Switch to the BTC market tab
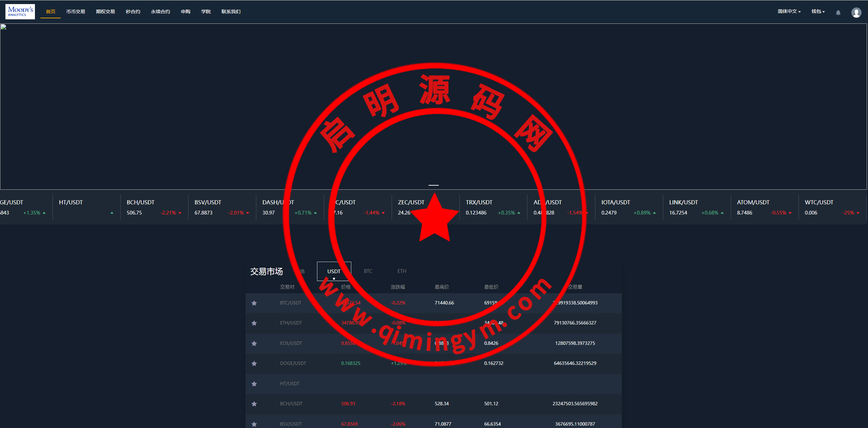This screenshot has height=428, width=868. pyautogui.click(x=368, y=271)
